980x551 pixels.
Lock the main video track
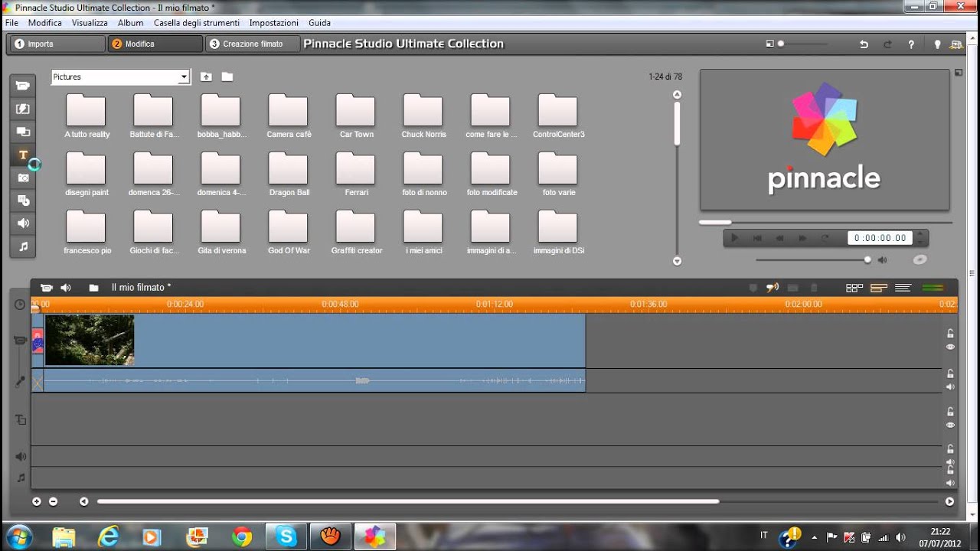[950, 334]
